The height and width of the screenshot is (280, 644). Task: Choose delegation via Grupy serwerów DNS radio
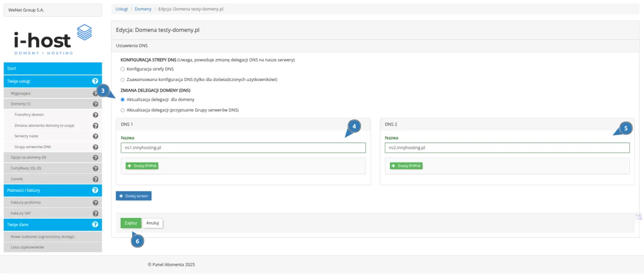tap(123, 110)
